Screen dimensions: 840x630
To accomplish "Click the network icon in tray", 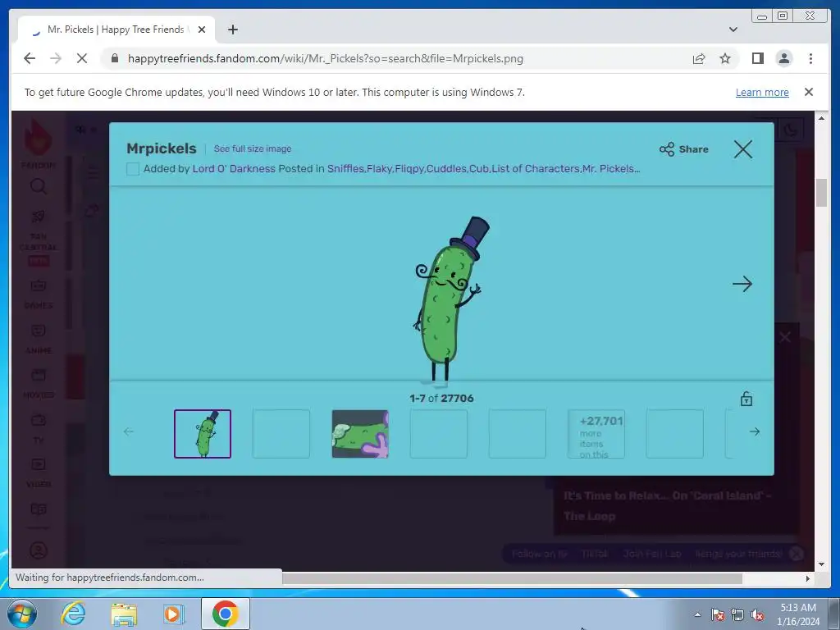I will coord(737,615).
